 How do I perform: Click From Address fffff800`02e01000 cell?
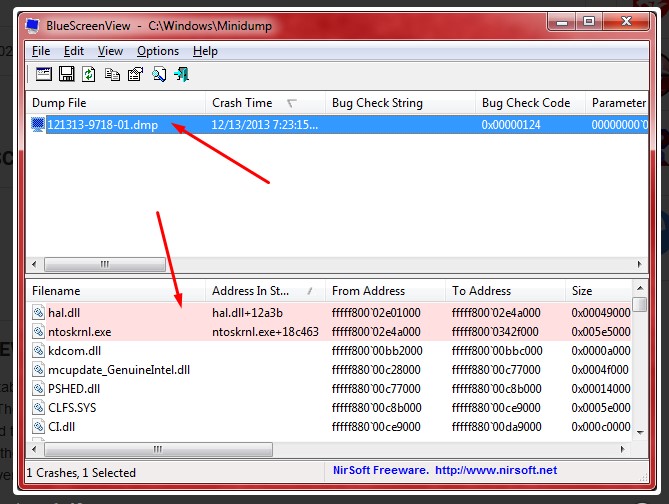click(x=376, y=313)
